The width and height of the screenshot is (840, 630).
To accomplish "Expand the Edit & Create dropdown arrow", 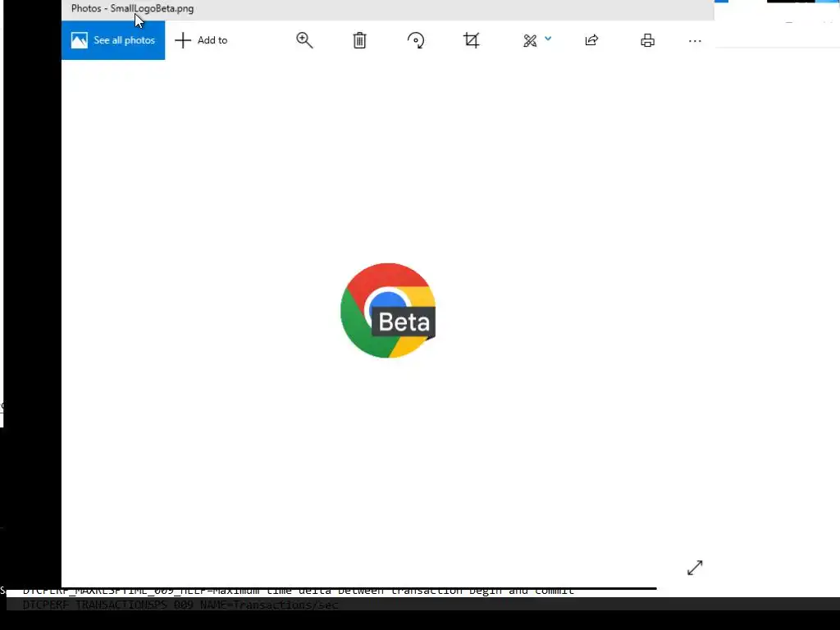I will (x=548, y=39).
